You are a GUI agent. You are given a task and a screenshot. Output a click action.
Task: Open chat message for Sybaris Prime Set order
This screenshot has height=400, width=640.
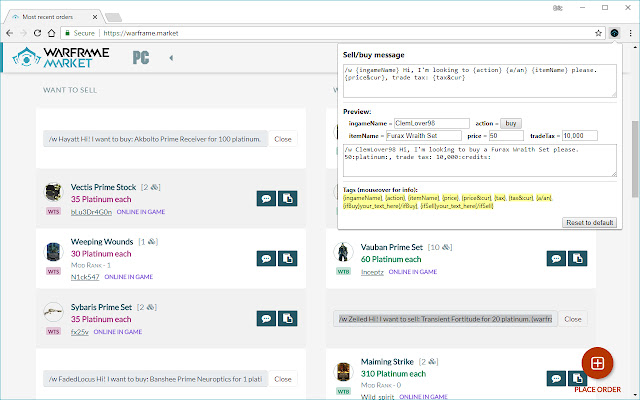pyautogui.click(x=266, y=318)
